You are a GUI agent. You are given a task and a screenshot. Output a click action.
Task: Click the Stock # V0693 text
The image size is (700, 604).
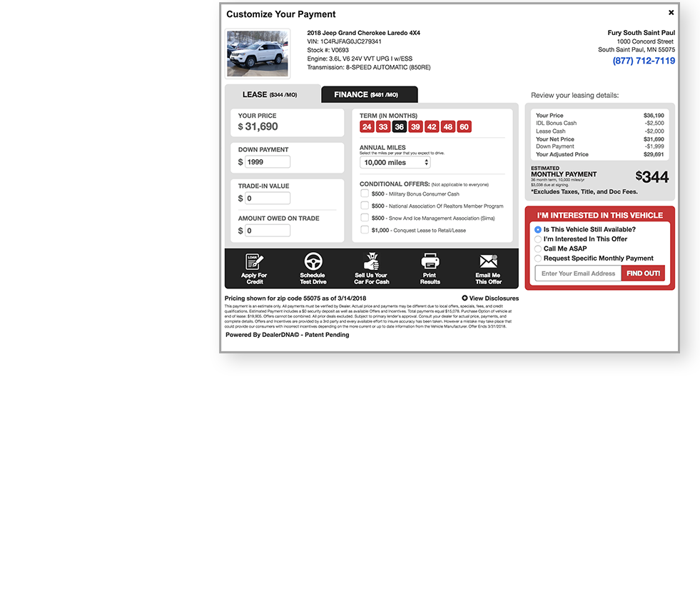(328, 50)
